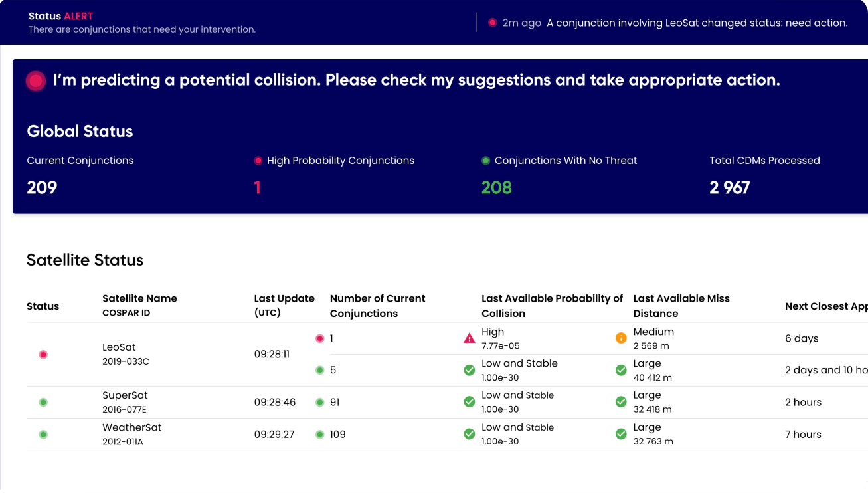The width and height of the screenshot is (868, 493).
Task: Click SuperSat last update time 09:28:46
Action: (275, 402)
